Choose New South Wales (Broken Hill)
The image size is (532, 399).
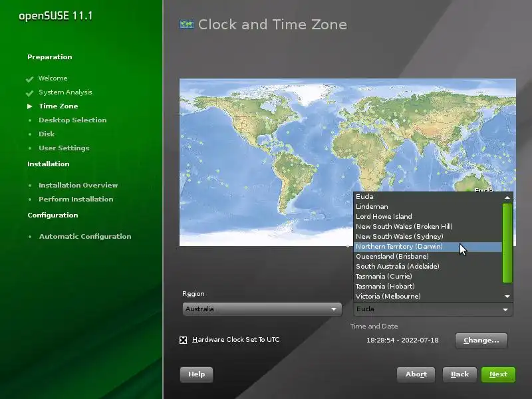pyautogui.click(x=428, y=227)
